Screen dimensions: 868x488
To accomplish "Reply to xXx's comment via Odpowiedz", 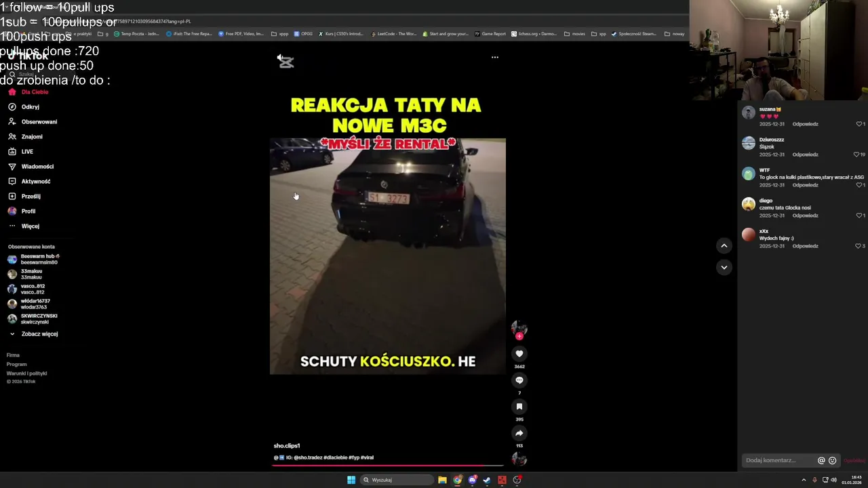I will pyautogui.click(x=806, y=246).
